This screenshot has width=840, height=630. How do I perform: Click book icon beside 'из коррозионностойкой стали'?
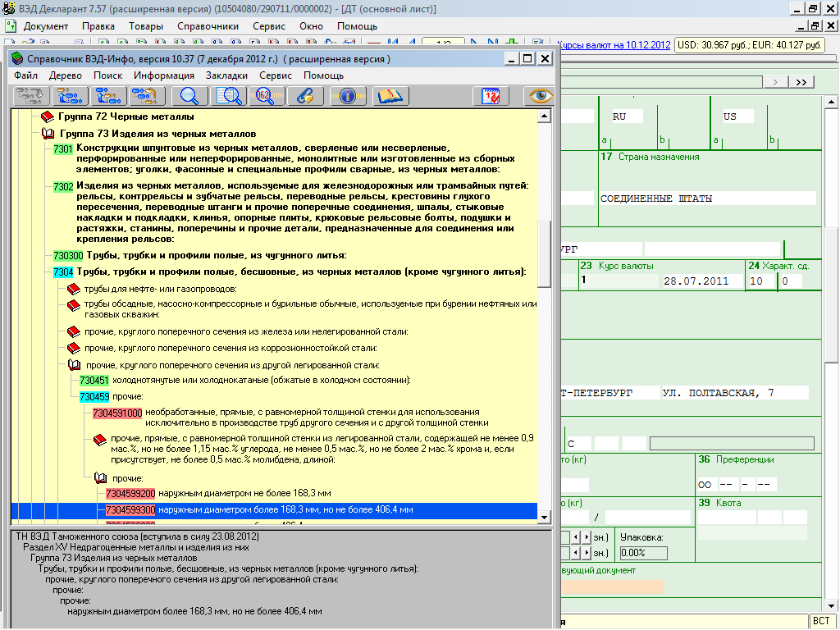pyautogui.click(x=73, y=349)
